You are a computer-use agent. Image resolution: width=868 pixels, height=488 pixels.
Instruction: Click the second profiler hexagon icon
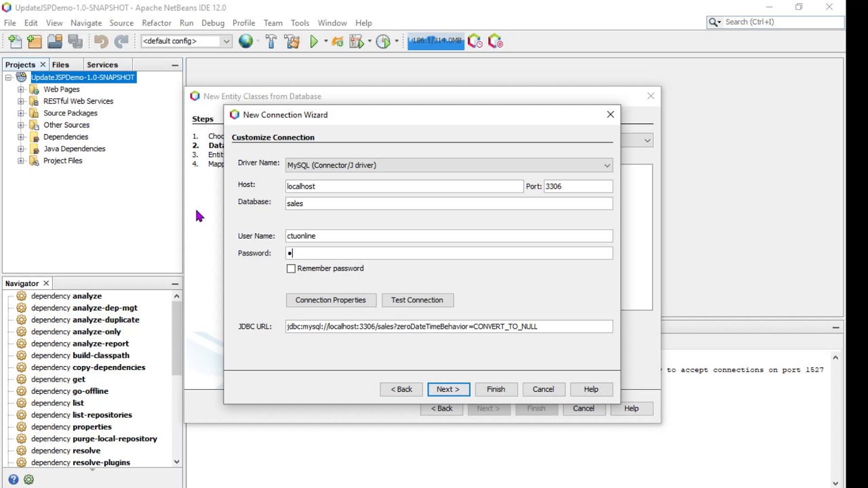[496, 41]
